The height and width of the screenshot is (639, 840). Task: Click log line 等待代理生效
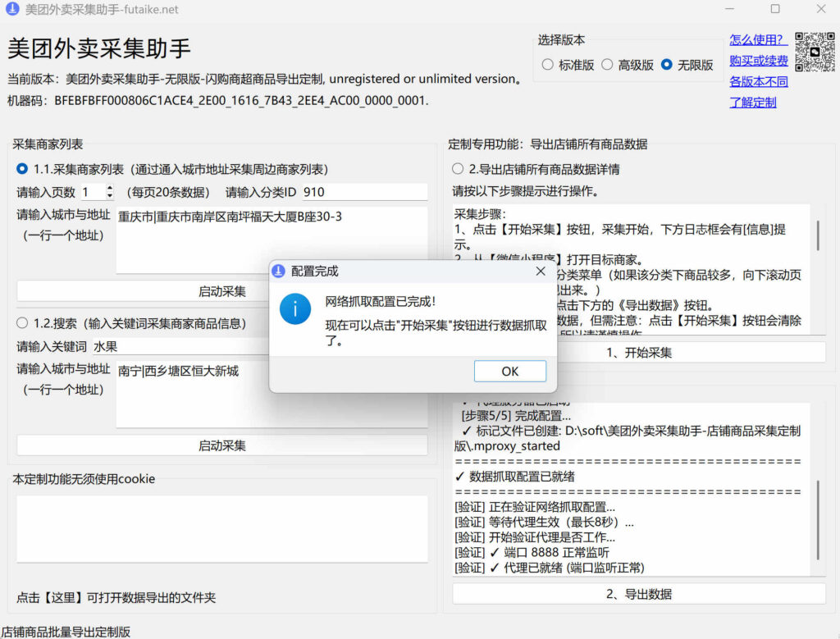[x=545, y=522]
